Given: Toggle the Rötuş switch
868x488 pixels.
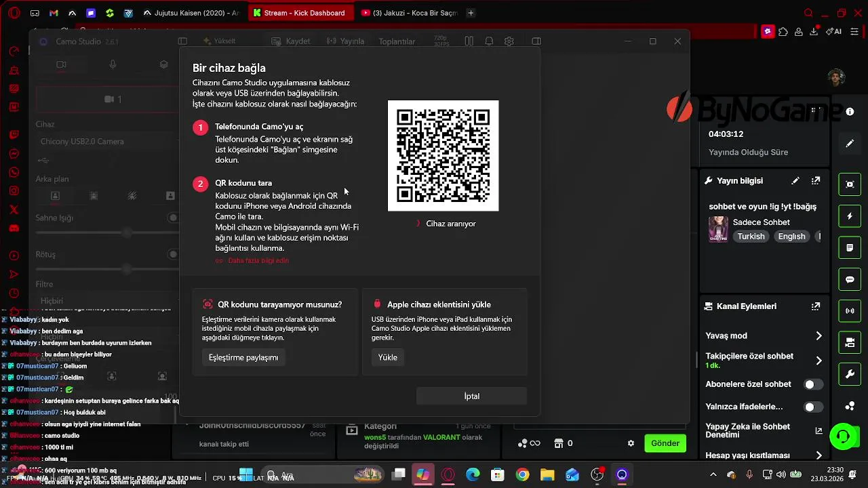Looking at the screenshot, I should [x=174, y=255].
